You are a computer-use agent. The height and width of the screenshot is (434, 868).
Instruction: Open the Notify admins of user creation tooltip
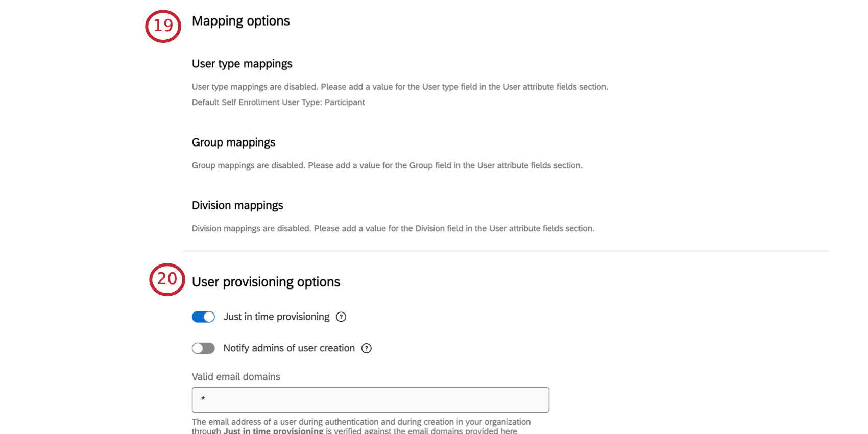point(367,348)
